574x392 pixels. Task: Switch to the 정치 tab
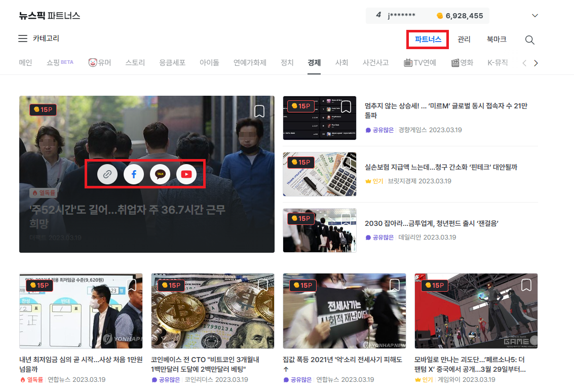coord(286,63)
